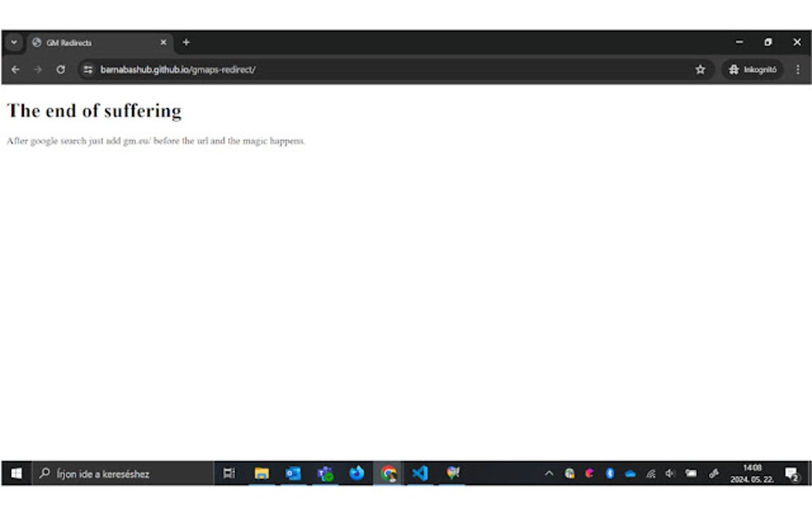Launch Firefox from the taskbar
Screen dimensions: 812x508
click(x=357, y=473)
